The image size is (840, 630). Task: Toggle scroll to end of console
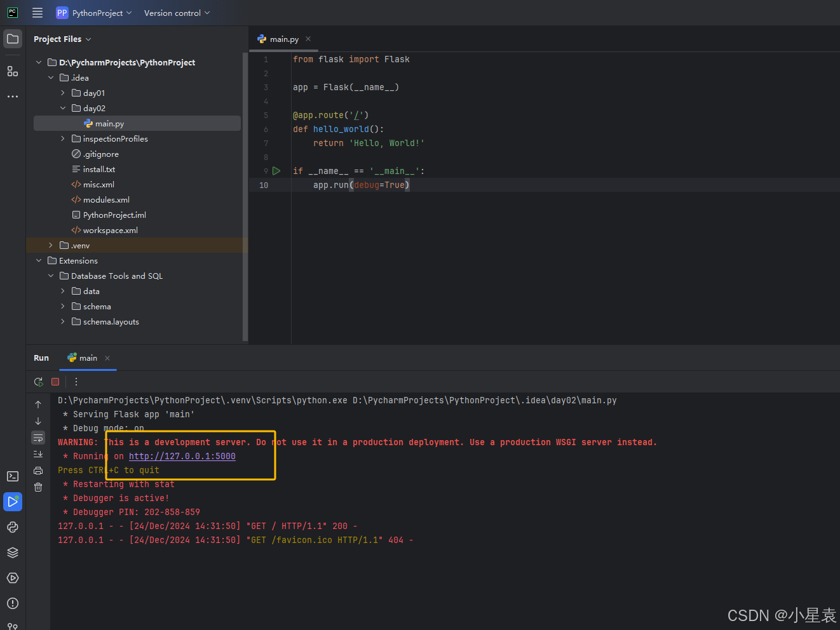coord(38,454)
